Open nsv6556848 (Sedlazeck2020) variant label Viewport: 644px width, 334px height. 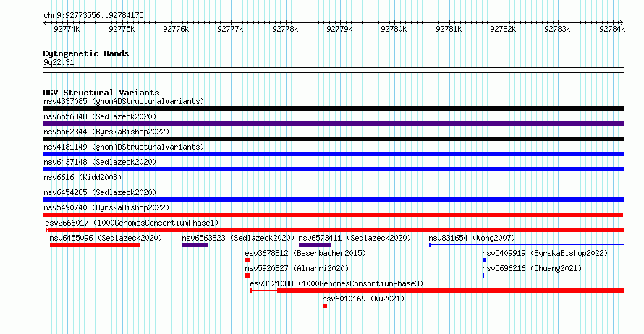[100, 116]
